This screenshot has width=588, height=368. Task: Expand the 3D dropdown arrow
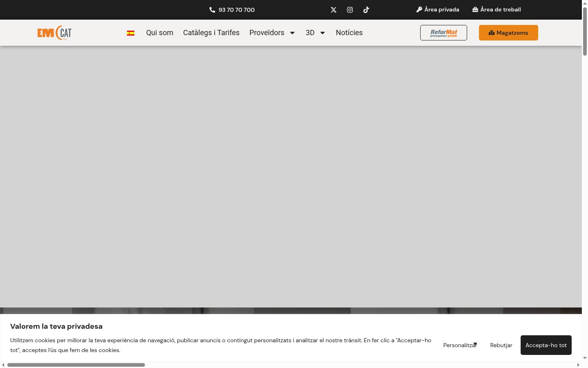pyautogui.click(x=323, y=33)
